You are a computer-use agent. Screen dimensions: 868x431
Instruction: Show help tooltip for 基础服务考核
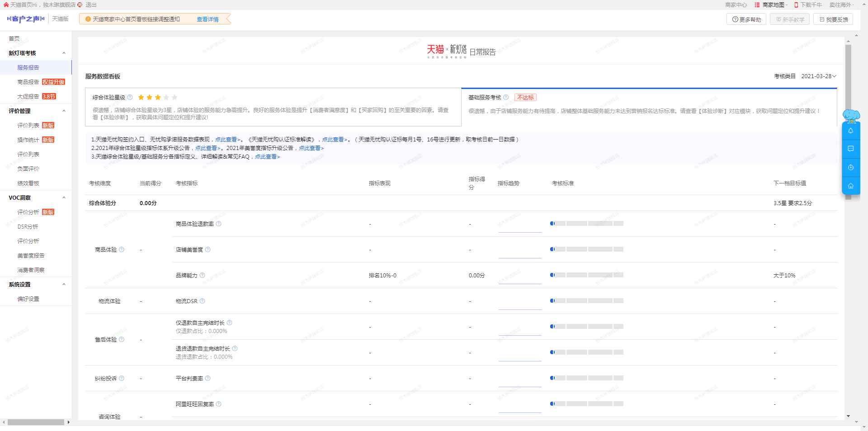(x=506, y=97)
